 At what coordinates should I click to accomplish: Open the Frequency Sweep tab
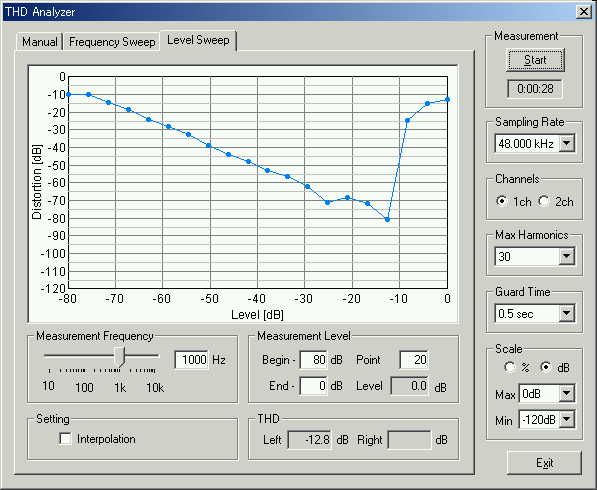pos(112,41)
